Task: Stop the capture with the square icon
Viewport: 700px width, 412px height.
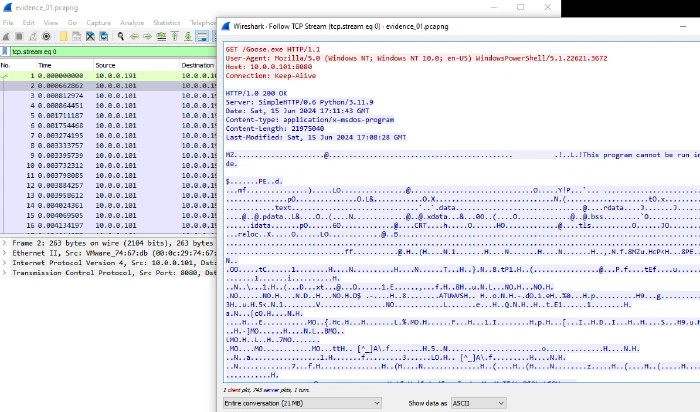Action: [19, 37]
